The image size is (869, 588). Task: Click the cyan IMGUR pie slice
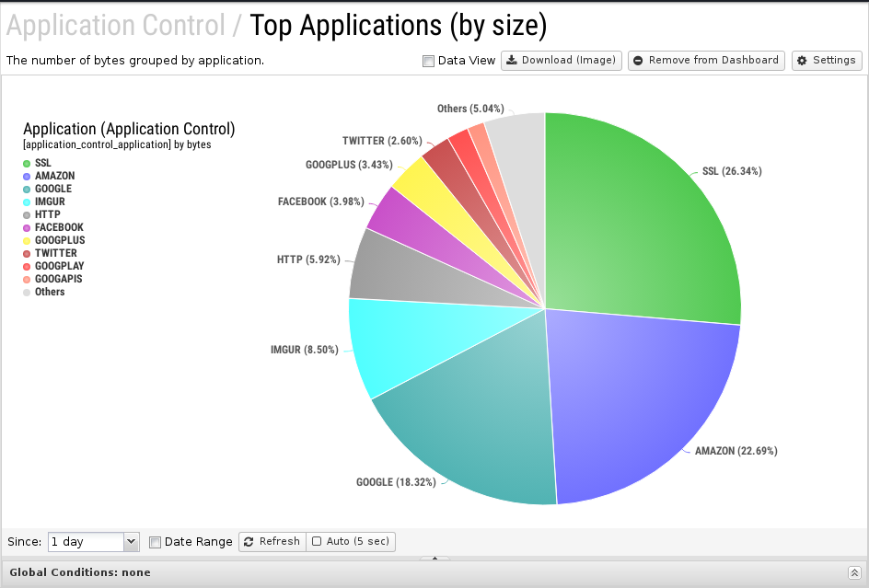411,343
